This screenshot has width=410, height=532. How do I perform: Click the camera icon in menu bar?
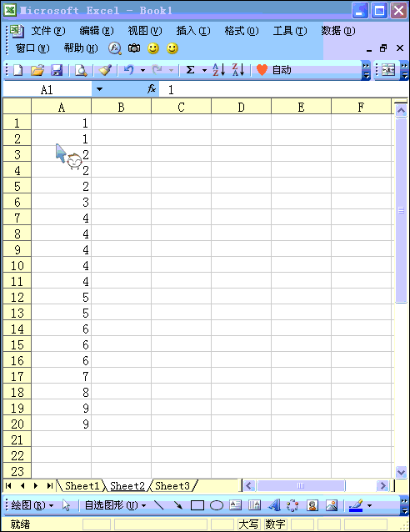134,48
